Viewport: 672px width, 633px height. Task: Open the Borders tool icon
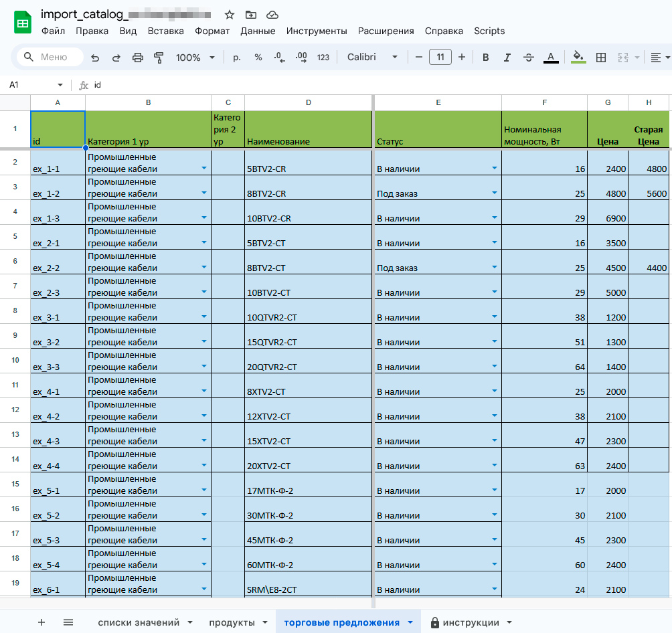tap(601, 58)
